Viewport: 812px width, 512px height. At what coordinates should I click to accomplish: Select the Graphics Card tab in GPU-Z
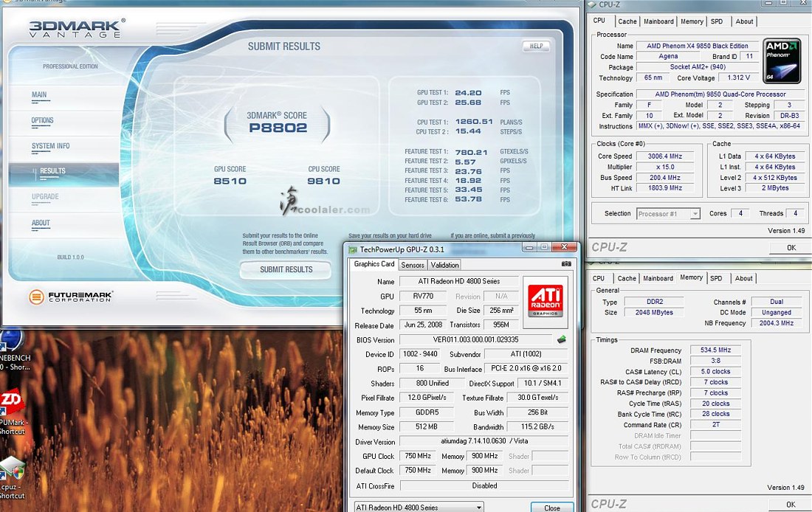(374, 264)
